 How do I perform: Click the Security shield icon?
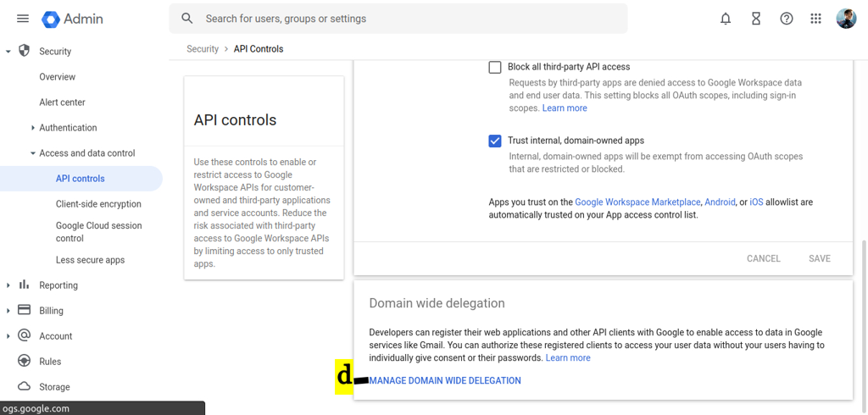[25, 51]
